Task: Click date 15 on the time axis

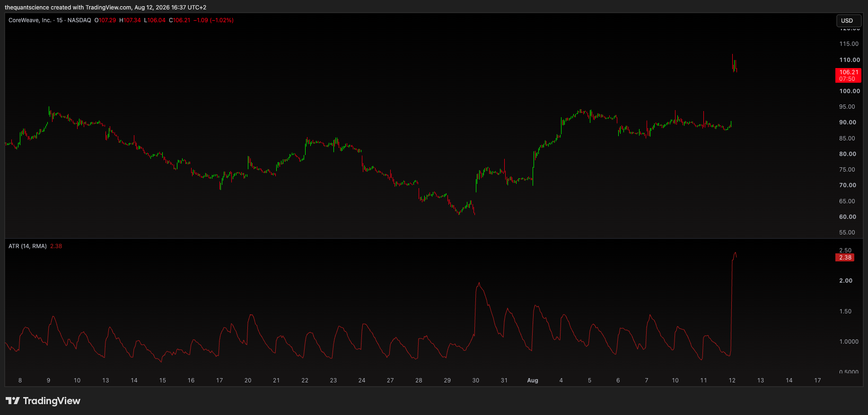Action: point(162,380)
